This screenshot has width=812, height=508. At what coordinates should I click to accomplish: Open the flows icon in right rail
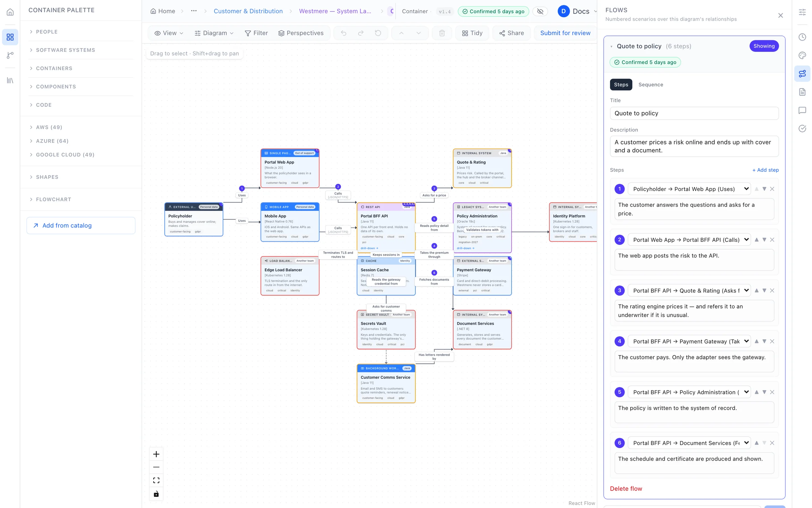802,73
